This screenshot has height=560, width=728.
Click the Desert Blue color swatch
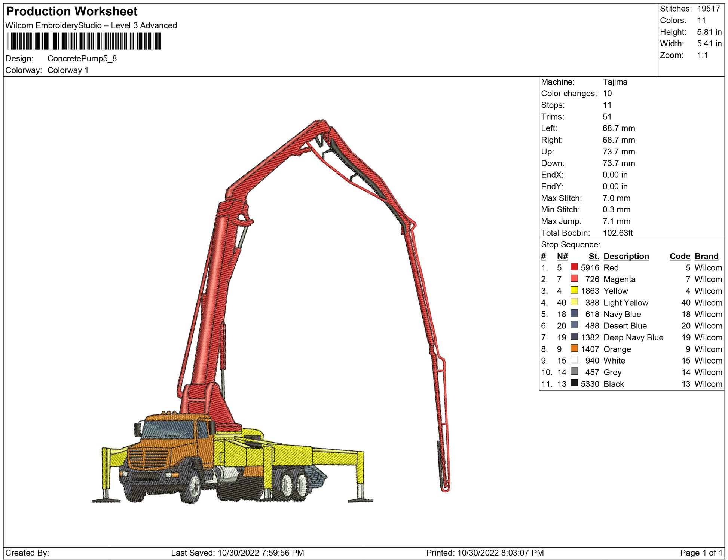pyautogui.click(x=574, y=325)
